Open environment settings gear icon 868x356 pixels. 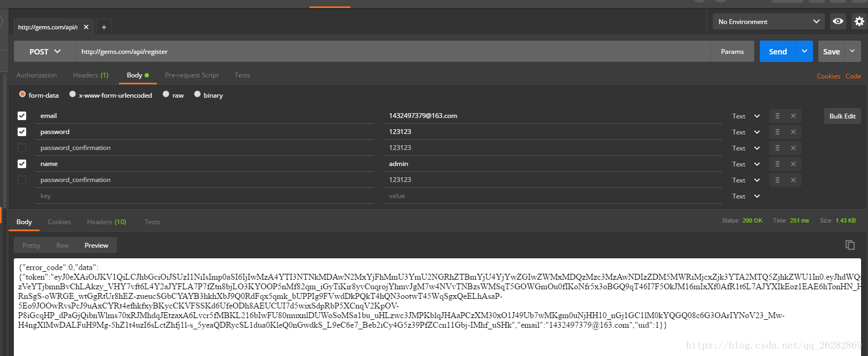click(x=859, y=21)
